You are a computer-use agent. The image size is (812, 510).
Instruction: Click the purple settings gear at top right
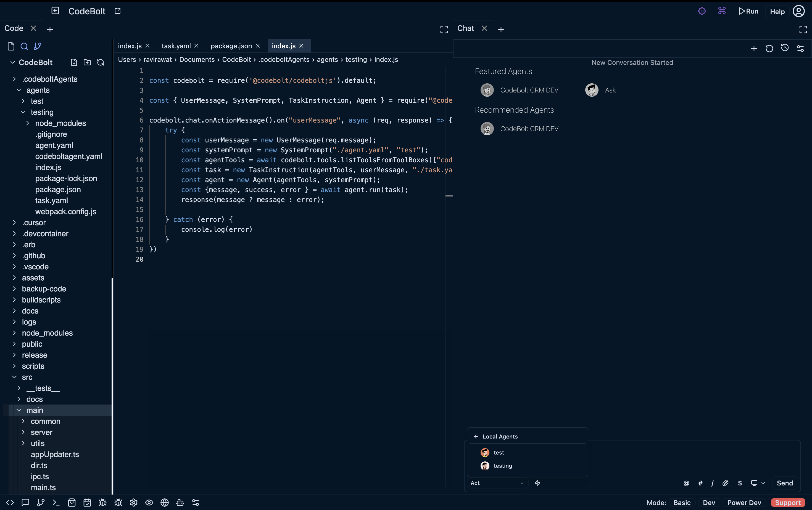(x=702, y=11)
